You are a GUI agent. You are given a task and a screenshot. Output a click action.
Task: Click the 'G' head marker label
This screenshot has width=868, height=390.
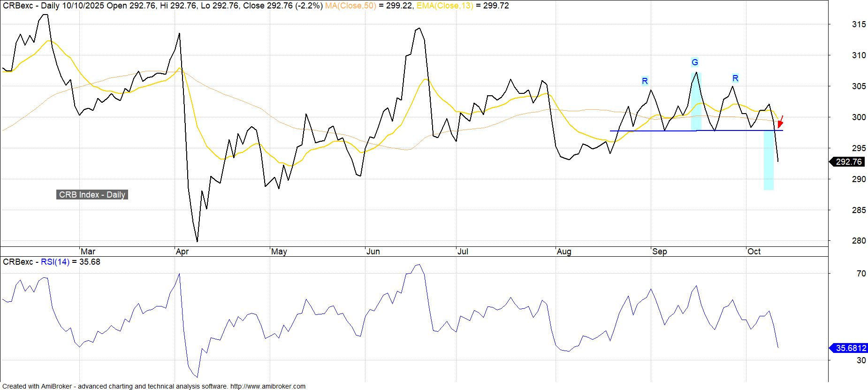pos(695,62)
